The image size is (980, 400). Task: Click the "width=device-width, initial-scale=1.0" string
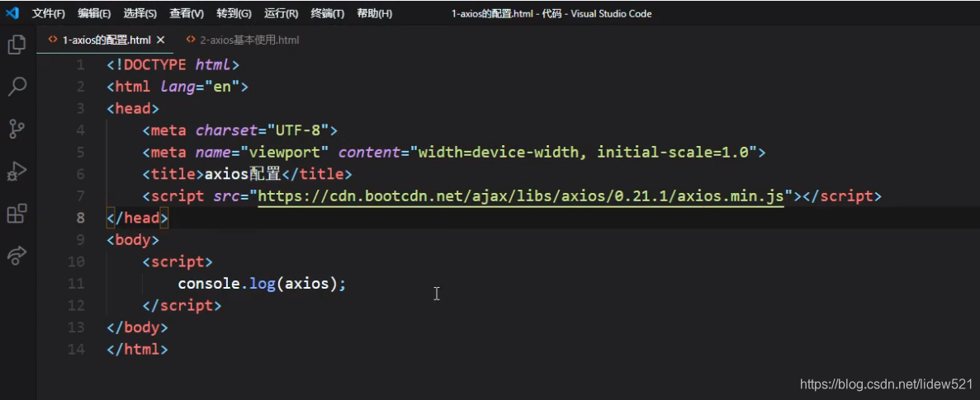point(583,153)
